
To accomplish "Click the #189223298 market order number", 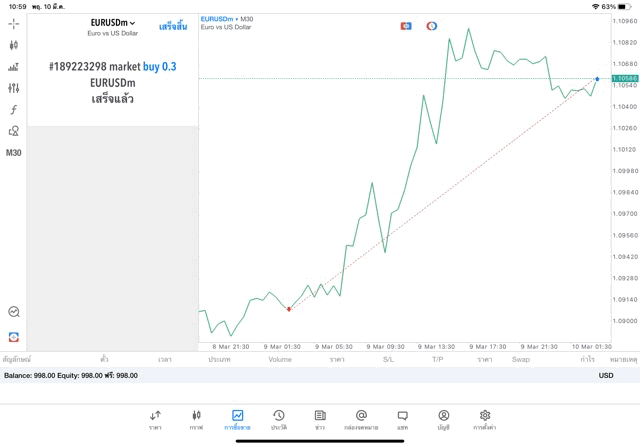I will pos(78,67).
